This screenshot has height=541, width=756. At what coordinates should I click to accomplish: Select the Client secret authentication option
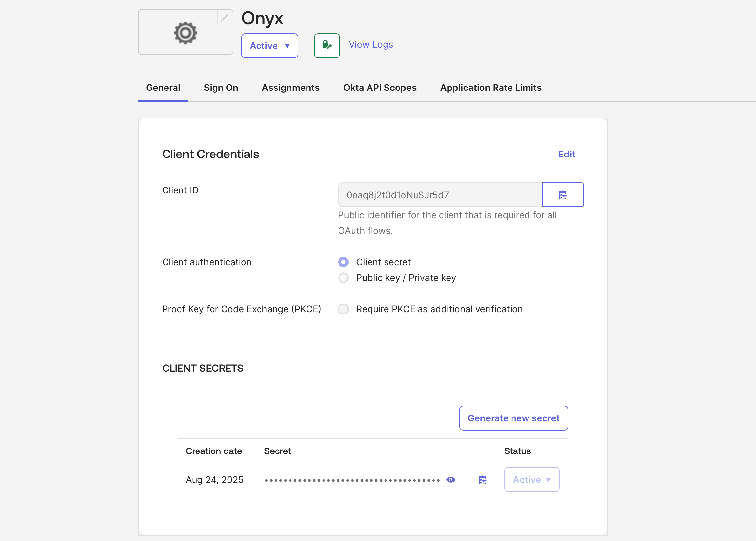pos(343,262)
